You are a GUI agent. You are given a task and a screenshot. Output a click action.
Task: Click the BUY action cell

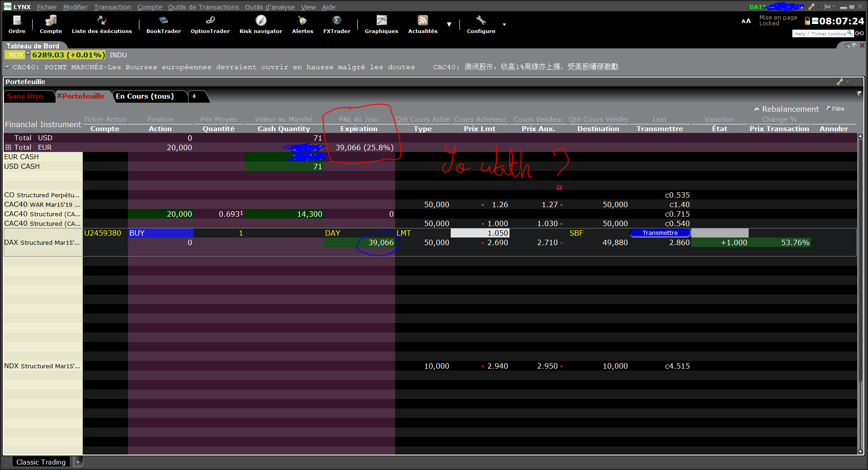pos(160,233)
